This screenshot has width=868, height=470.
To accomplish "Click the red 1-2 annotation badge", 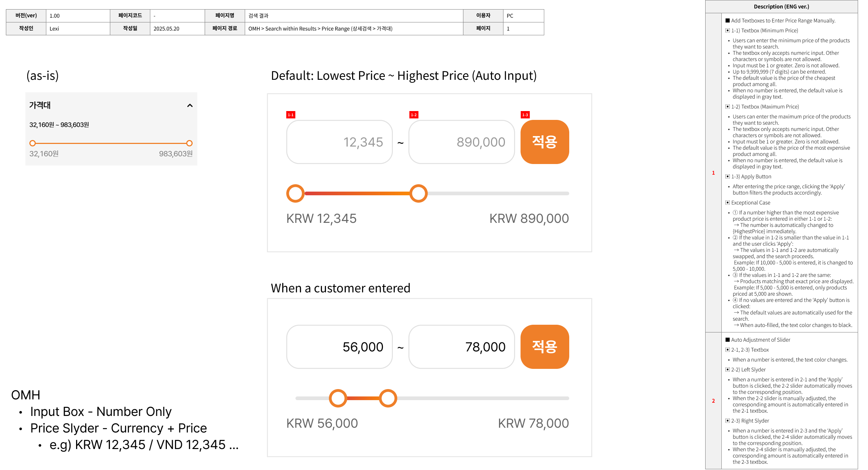I will coord(413,115).
